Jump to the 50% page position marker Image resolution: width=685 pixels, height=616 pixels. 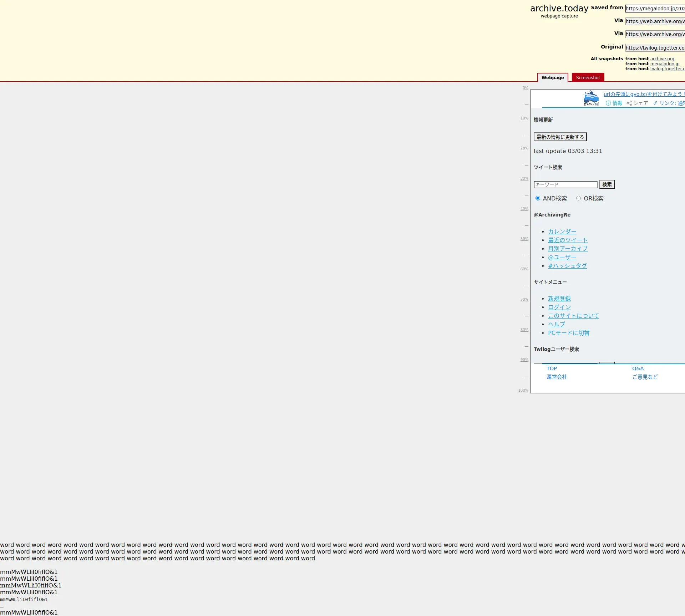click(x=524, y=239)
